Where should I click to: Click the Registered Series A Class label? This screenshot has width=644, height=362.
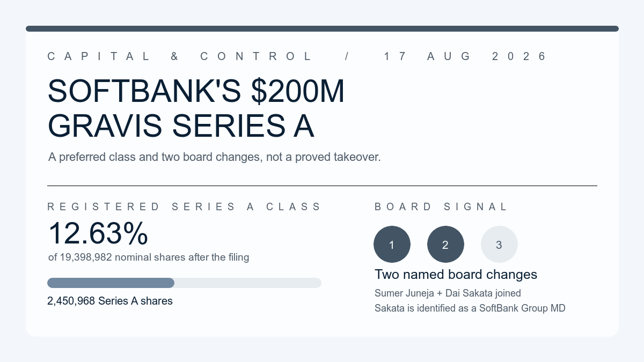pyautogui.click(x=184, y=207)
